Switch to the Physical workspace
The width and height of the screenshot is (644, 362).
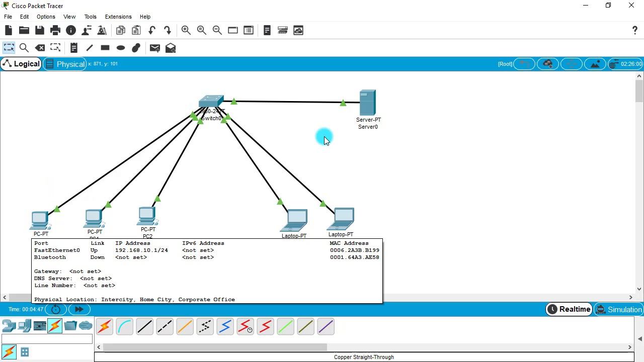[65, 64]
